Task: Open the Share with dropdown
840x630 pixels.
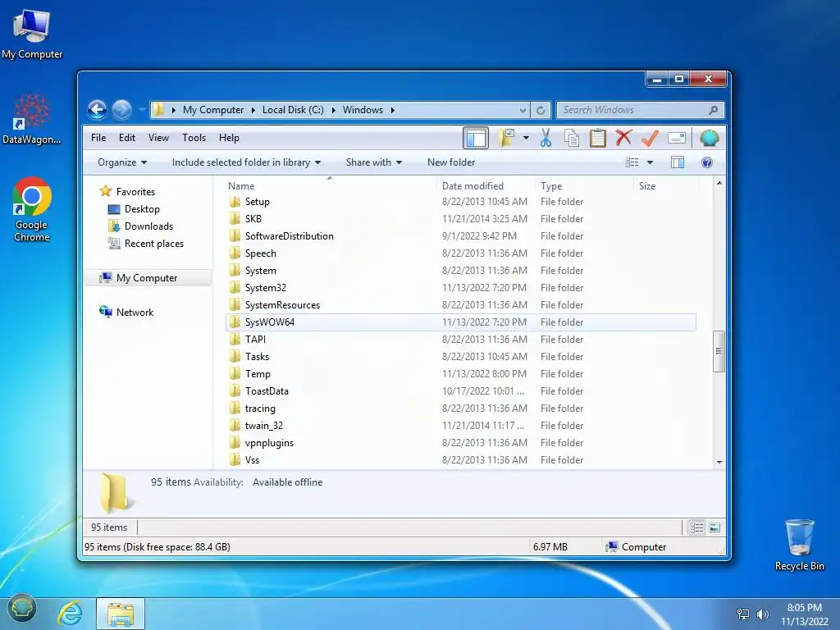Action: [x=374, y=162]
